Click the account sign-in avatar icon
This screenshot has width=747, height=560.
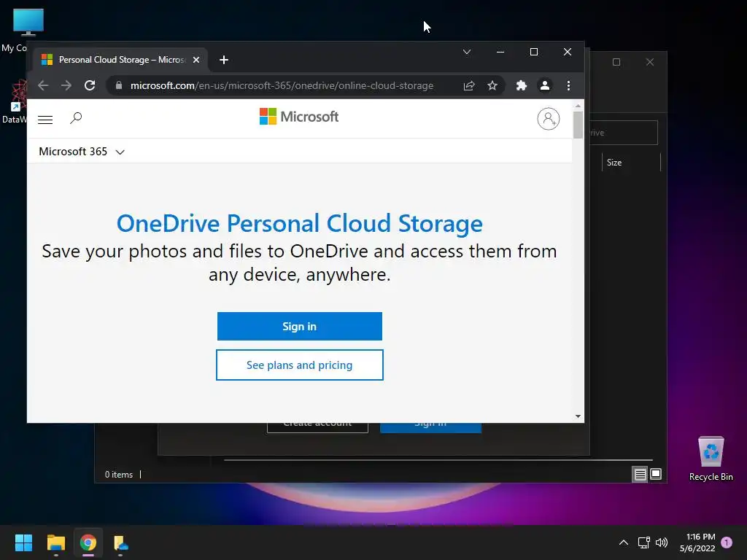click(x=549, y=119)
